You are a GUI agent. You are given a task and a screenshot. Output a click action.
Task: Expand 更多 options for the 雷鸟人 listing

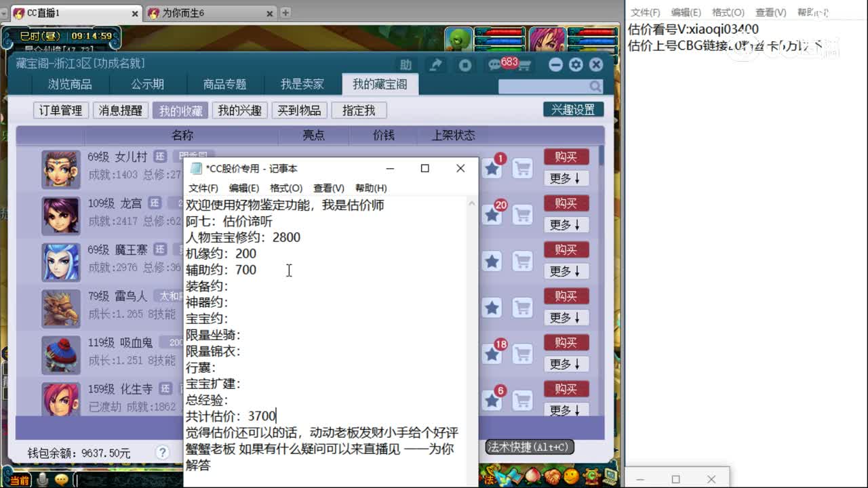pyautogui.click(x=566, y=317)
